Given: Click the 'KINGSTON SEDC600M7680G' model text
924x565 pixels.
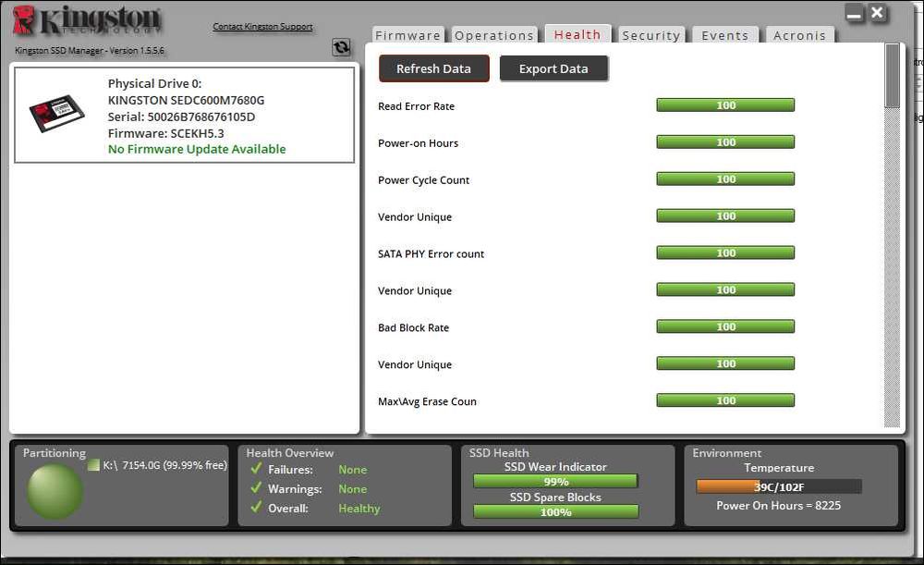Looking at the screenshot, I should (x=187, y=100).
